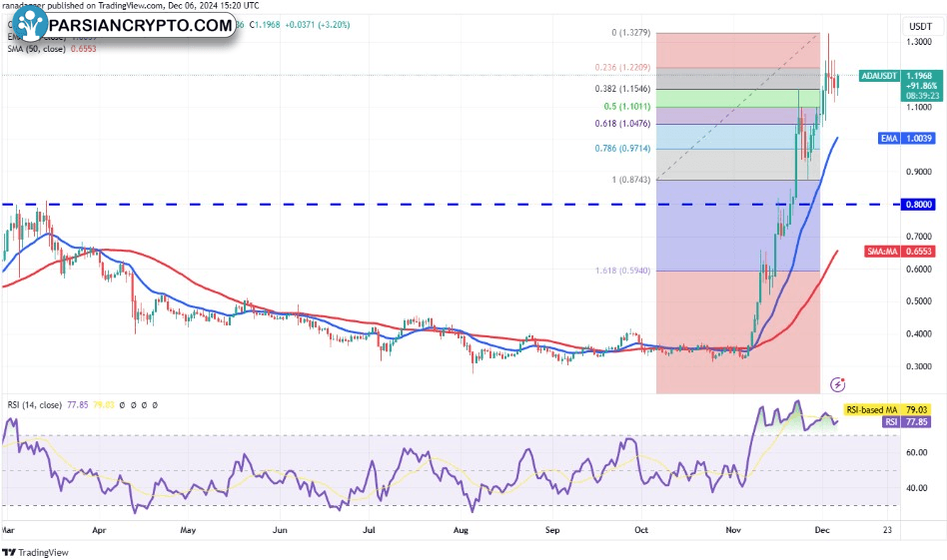Viewport: 947px width, 560px height.
Task: Click the 23 date label on time axis
Action: coord(887,530)
